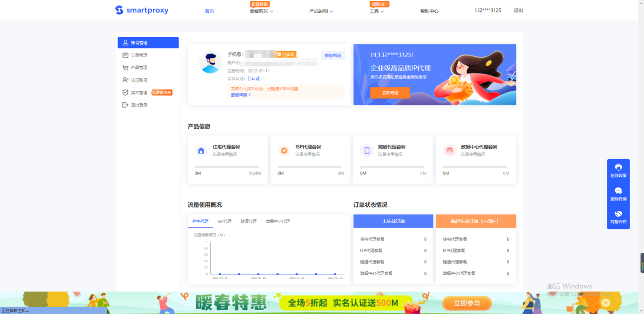Click the 住宅代理套餐 house icon

201,150
